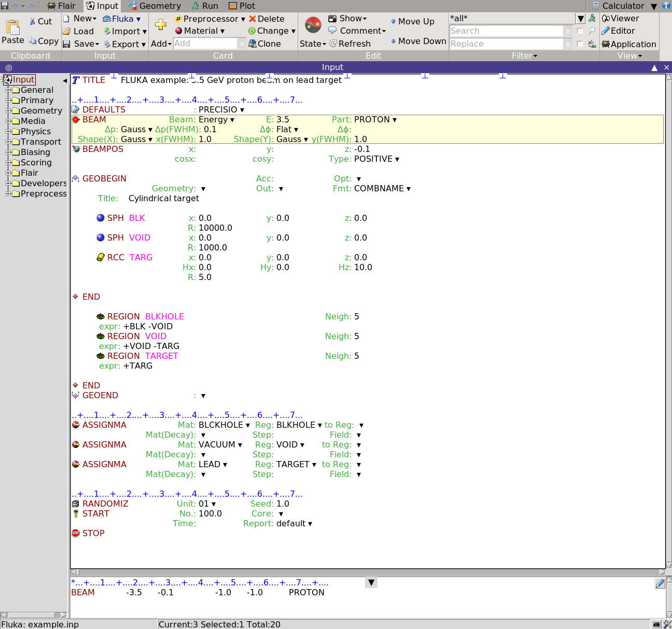The width and height of the screenshot is (672, 629).
Task: Switch to the Geometry tab
Action: pos(155,6)
